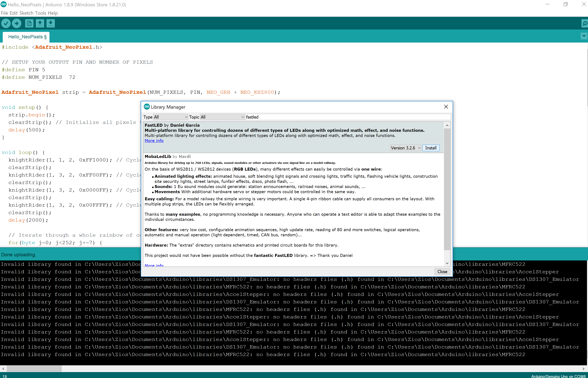This screenshot has width=588, height=378.
Task: Click the Library Manager scroll down arrow
Action: tap(447, 263)
